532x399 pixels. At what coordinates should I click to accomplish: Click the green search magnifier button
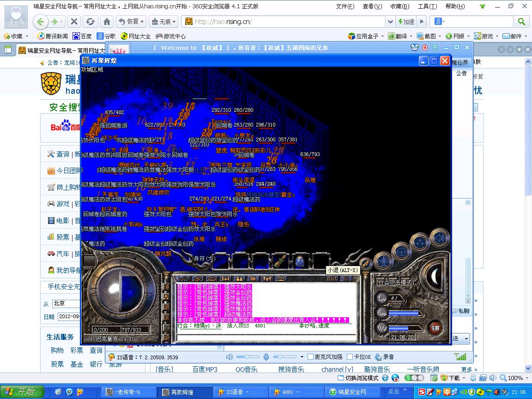pos(521,22)
